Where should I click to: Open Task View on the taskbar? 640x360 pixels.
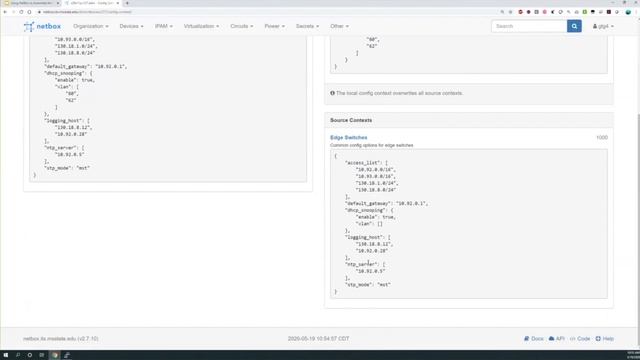coord(42,355)
